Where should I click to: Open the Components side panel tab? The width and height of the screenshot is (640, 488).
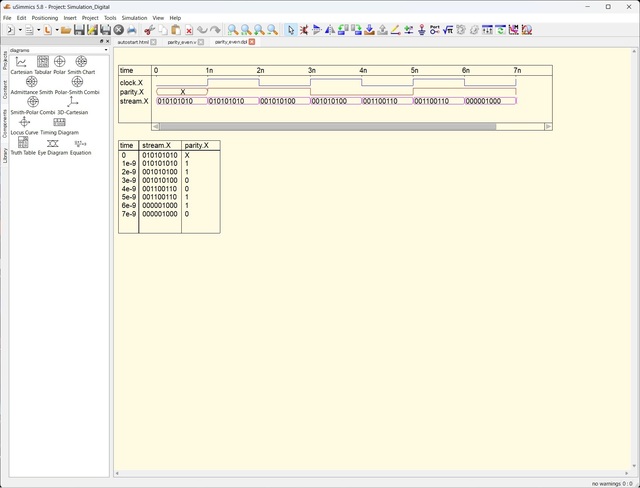tap(4, 124)
